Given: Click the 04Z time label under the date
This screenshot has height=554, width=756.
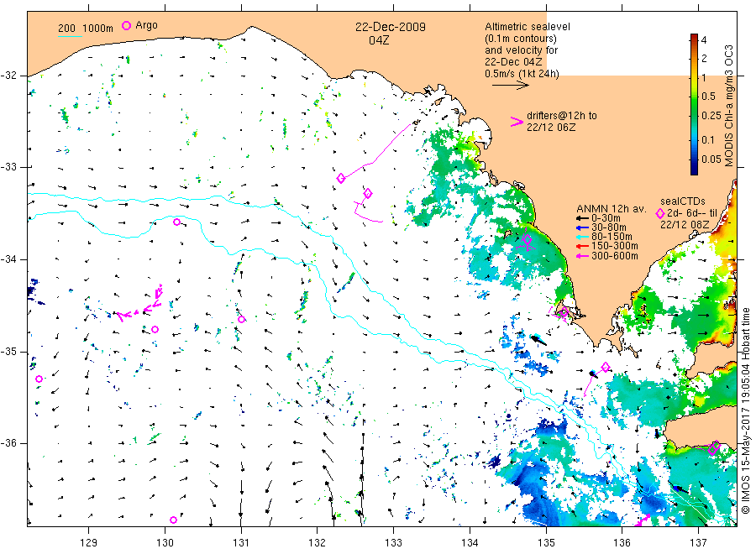Looking at the screenshot, I should tap(379, 40).
